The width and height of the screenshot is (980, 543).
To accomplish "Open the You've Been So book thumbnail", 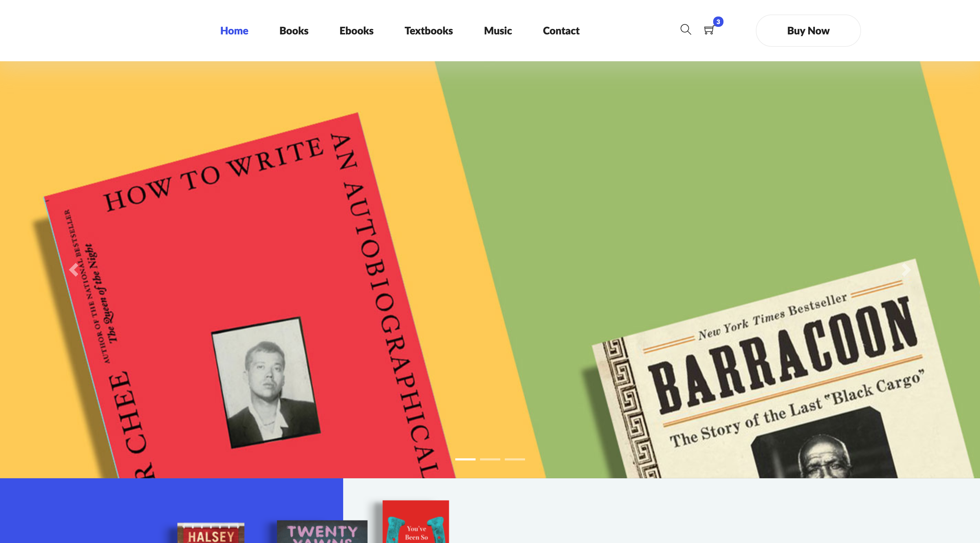I will (416, 522).
